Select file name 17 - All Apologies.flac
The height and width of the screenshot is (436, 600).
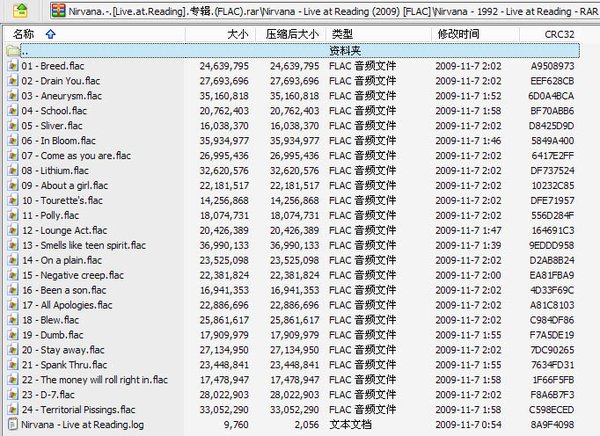point(67,305)
